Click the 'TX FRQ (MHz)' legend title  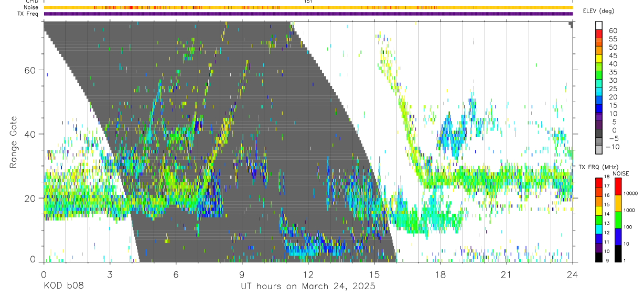click(597, 167)
